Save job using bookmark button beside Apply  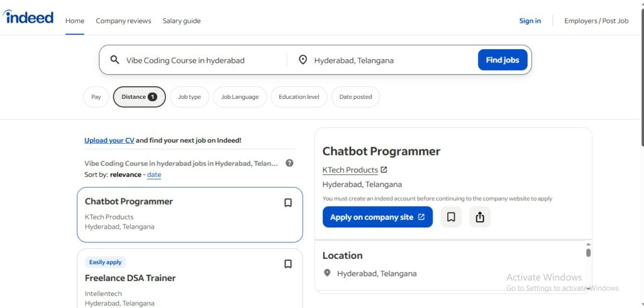[451, 217]
